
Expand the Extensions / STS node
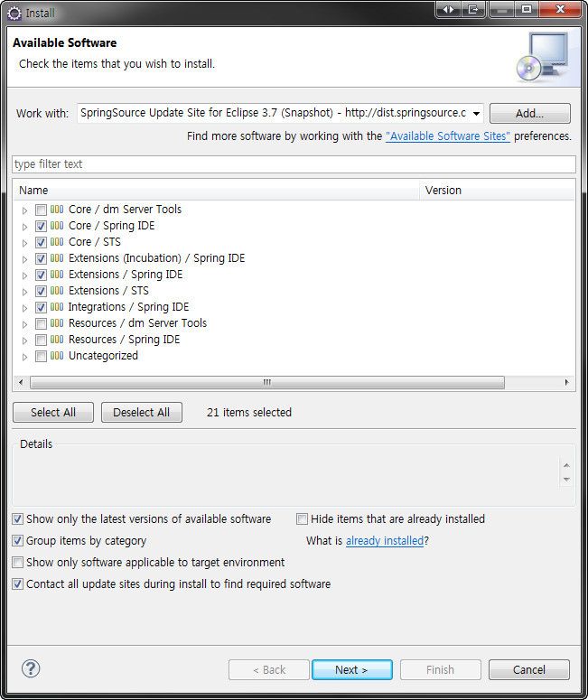click(25, 292)
